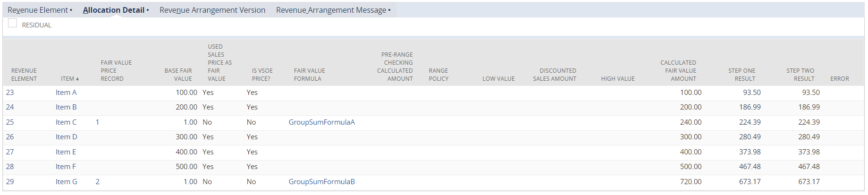868x195 pixels.
Task: Click the Step Two Result column header
Action: (801, 75)
